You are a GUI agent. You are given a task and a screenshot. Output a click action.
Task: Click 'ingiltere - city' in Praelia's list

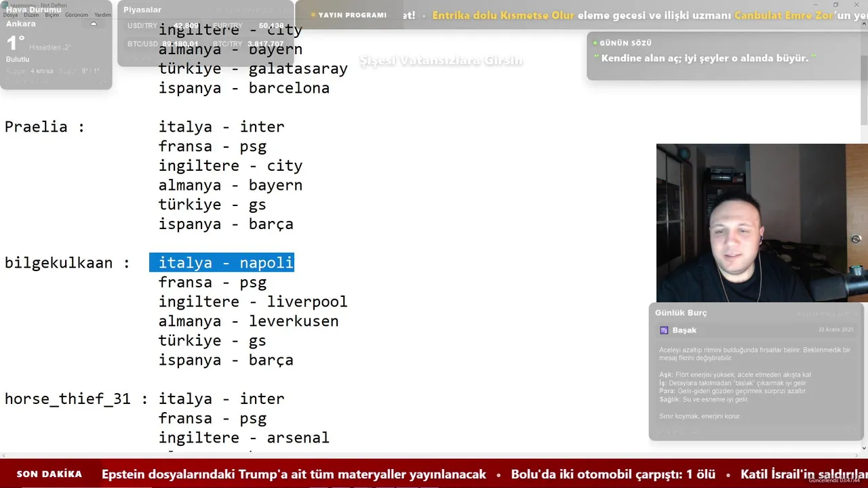point(231,166)
